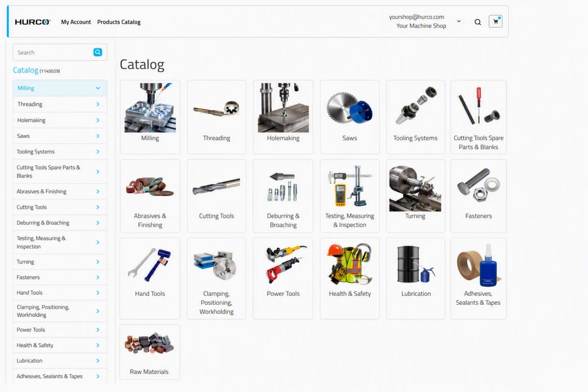Open the Threading catalog card image

(x=217, y=108)
